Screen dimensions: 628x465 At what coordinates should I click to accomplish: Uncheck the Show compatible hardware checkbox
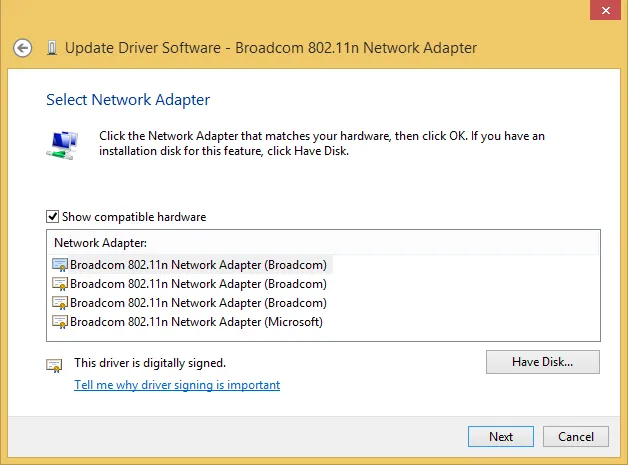53,217
